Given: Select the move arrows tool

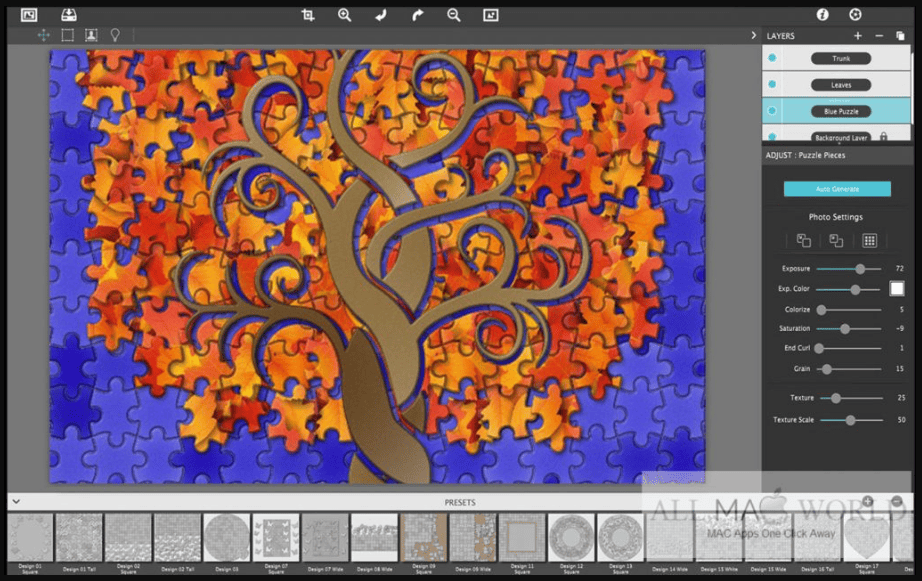Looking at the screenshot, I should (44, 35).
